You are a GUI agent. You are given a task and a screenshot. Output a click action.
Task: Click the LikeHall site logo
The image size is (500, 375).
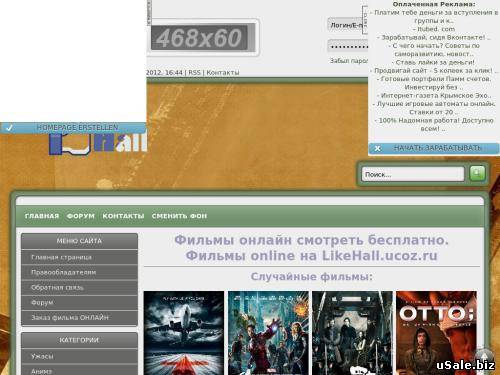[x=98, y=144]
